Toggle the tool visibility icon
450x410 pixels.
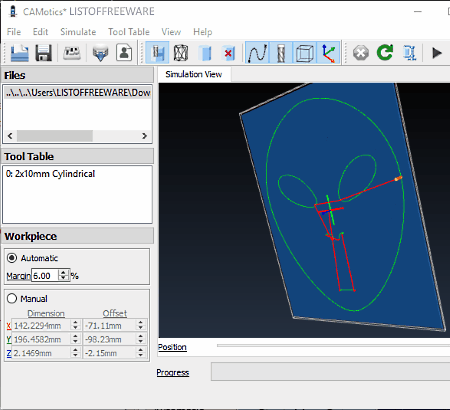point(281,53)
